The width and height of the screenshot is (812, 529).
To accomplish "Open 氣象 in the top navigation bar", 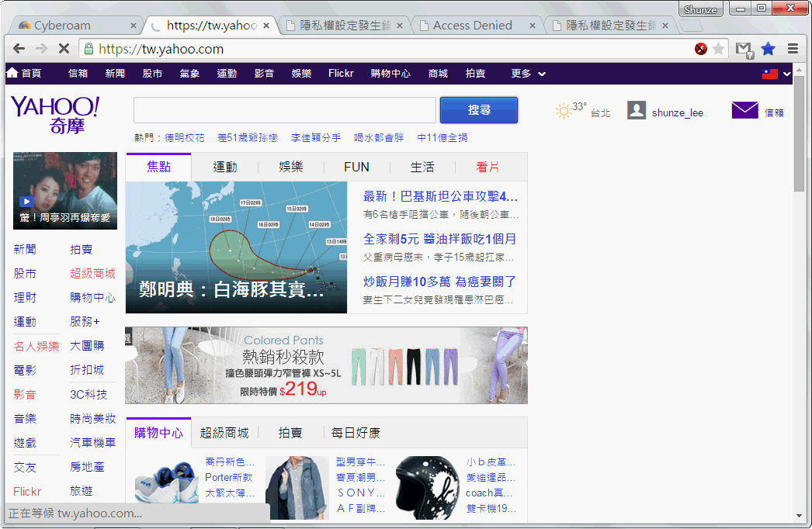I will pyautogui.click(x=189, y=74).
